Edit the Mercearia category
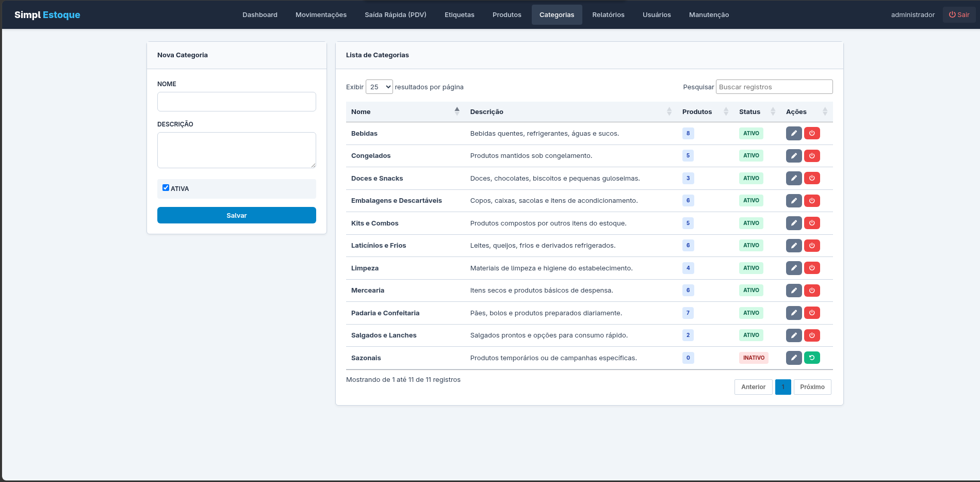This screenshot has width=980, height=482. pos(794,291)
